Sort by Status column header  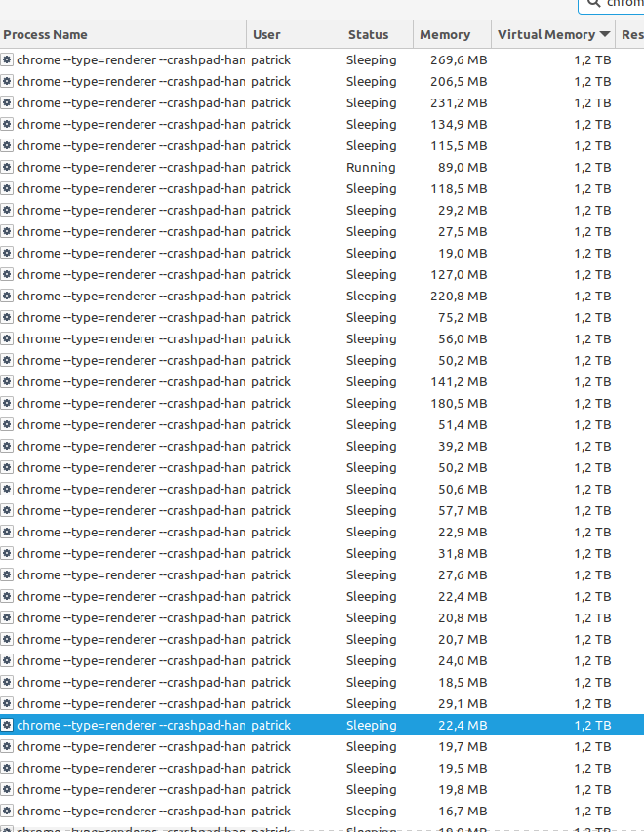pyautogui.click(x=378, y=34)
